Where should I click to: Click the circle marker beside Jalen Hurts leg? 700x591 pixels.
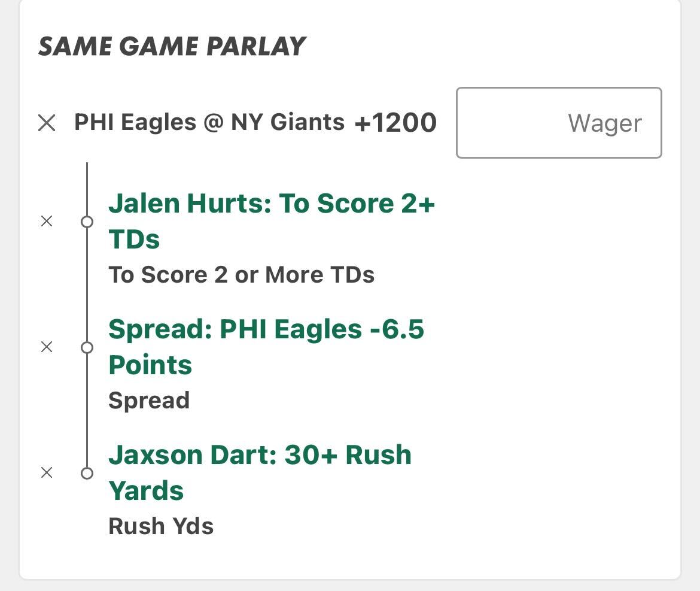(87, 222)
